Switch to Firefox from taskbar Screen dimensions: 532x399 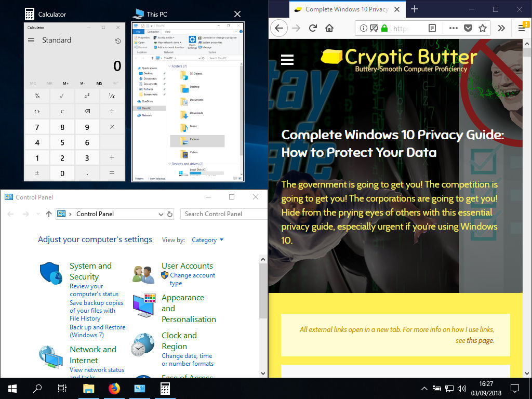(114, 389)
